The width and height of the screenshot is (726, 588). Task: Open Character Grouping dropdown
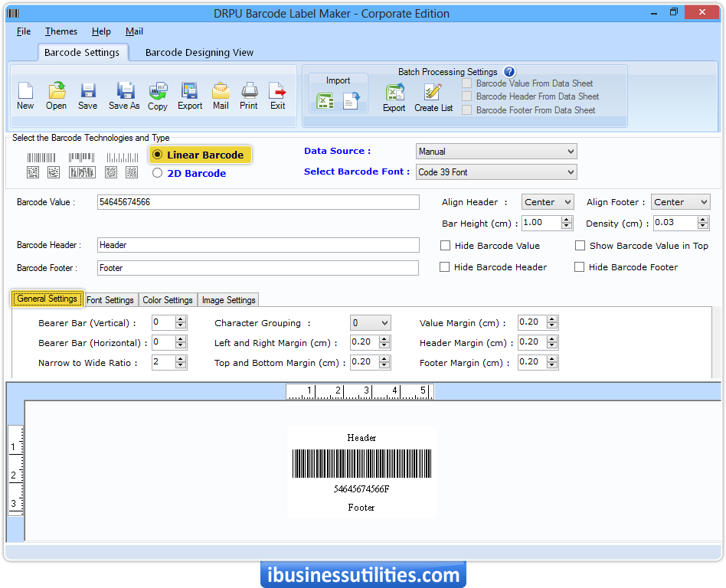[x=371, y=322]
